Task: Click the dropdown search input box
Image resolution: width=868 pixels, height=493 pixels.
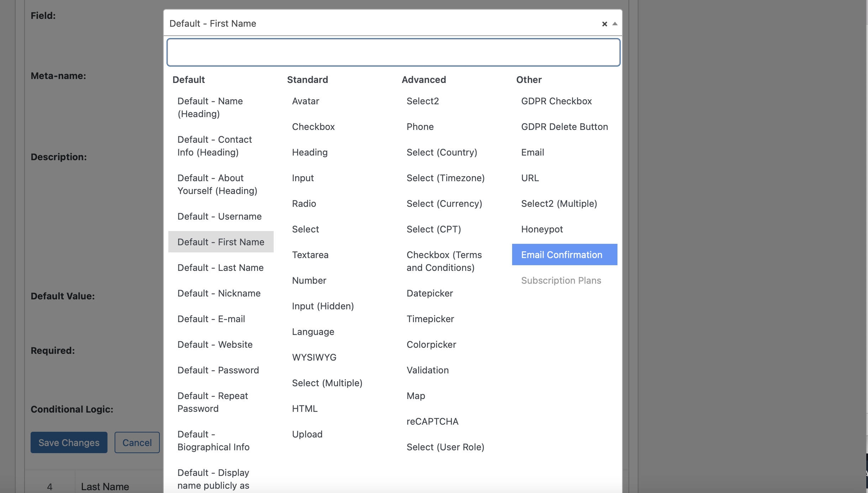Action: 393,52
